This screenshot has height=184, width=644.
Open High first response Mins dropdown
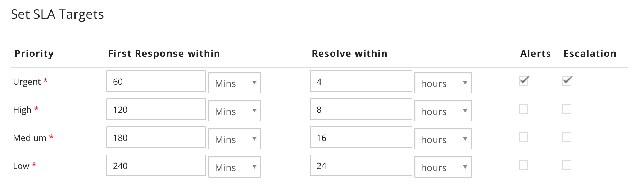235,111
